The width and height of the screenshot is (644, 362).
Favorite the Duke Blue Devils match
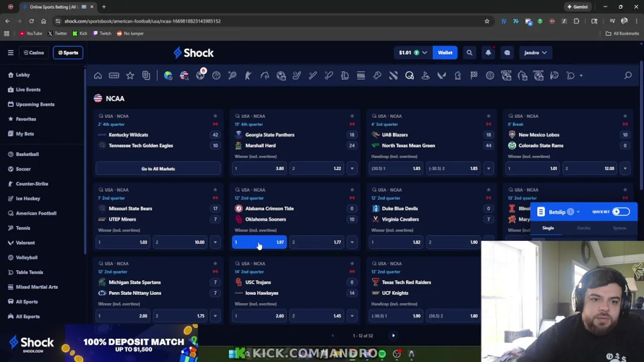pyautogui.click(x=488, y=190)
